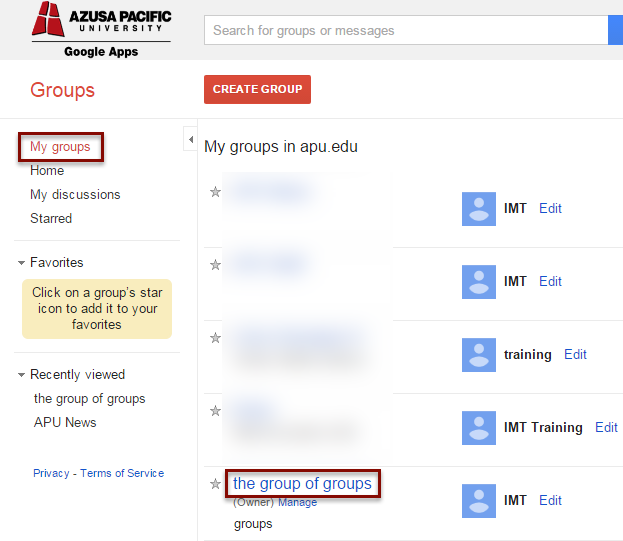Click the Azusa Pacific University logo
Image resolution: width=623 pixels, height=541 pixels.
pos(101,29)
